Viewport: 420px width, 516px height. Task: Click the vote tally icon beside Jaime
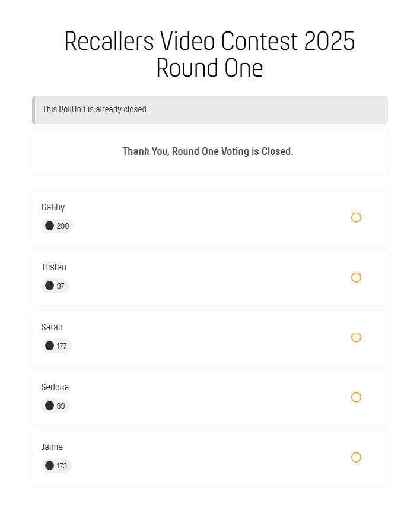point(49,466)
